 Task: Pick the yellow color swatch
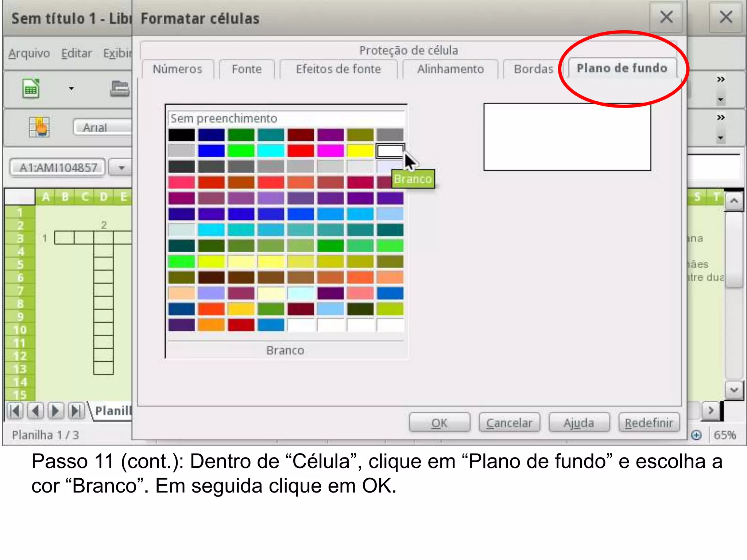[x=360, y=151]
